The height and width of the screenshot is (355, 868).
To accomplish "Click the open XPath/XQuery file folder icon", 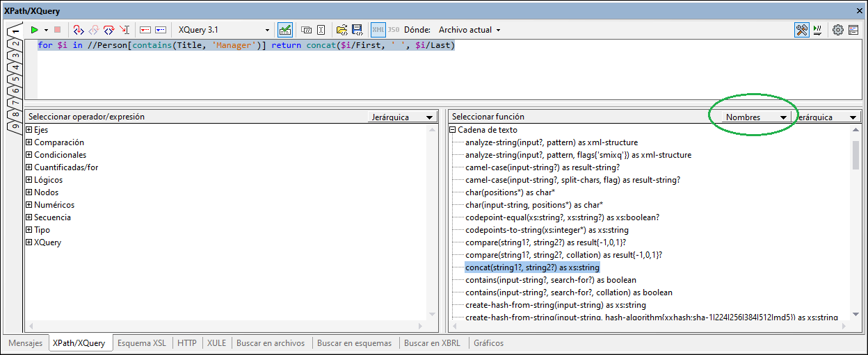I will coord(341,30).
